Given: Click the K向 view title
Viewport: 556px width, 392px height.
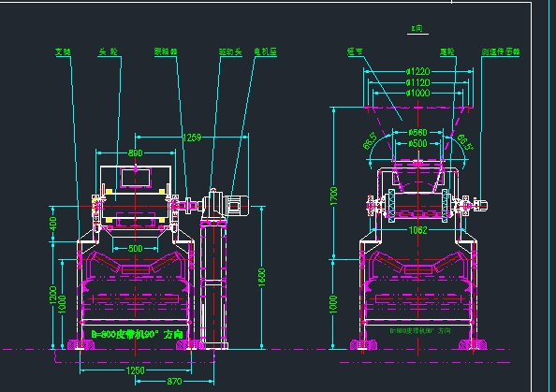Looking at the screenshot, I should 417,28.
